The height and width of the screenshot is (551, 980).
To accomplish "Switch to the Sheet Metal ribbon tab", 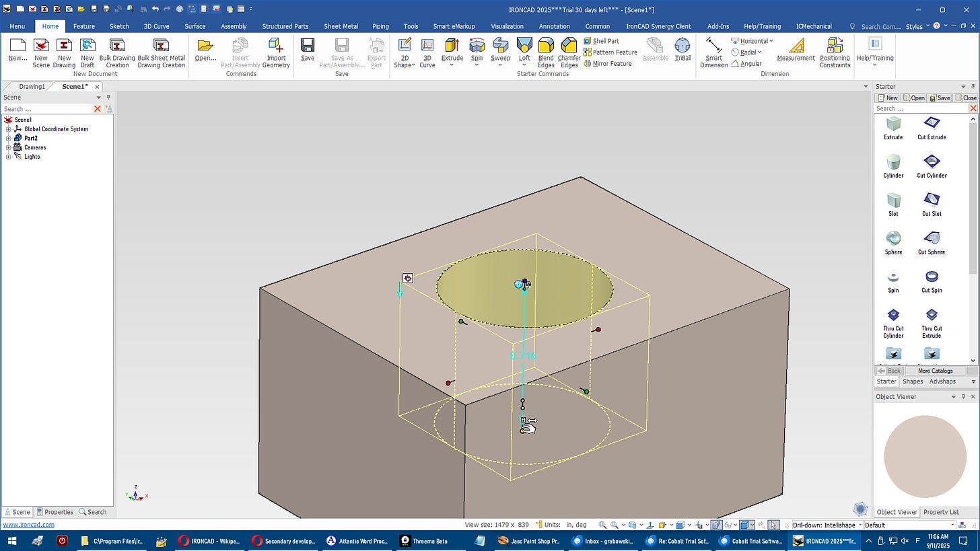I will [x=341, y=26].
